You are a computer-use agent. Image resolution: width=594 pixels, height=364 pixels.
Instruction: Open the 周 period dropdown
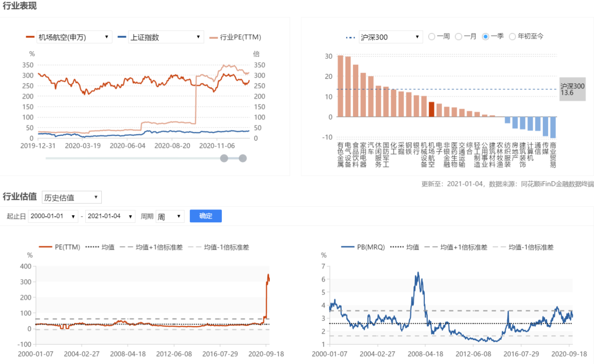(x=170, y=216)
